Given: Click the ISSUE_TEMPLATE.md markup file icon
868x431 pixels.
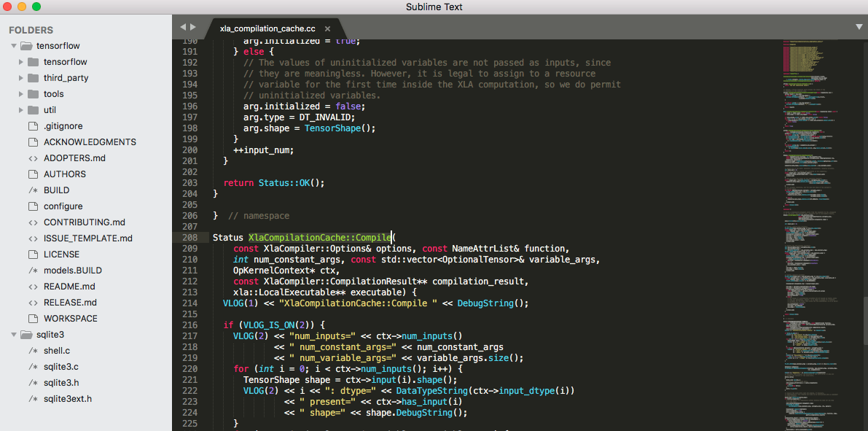Looking at the screenshot, I should pyautogui.click(x=34, y=238).
